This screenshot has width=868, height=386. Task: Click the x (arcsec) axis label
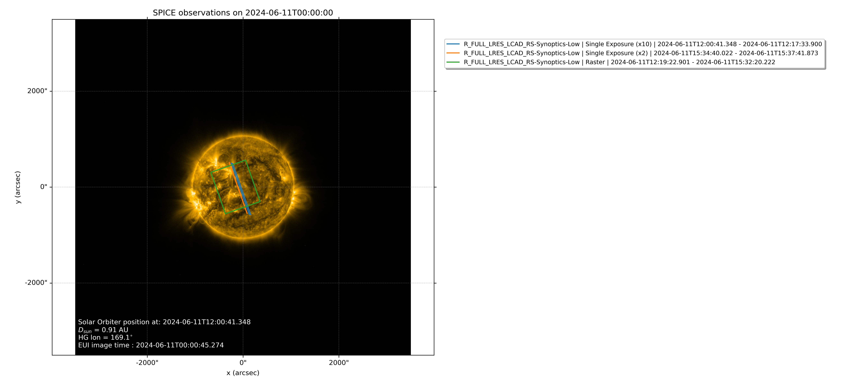(243, 373)
